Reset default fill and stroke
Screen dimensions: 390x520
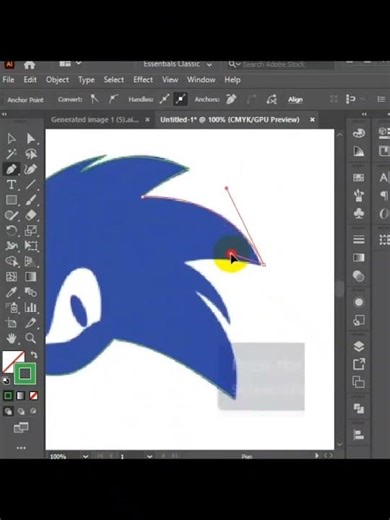[6, 381]
